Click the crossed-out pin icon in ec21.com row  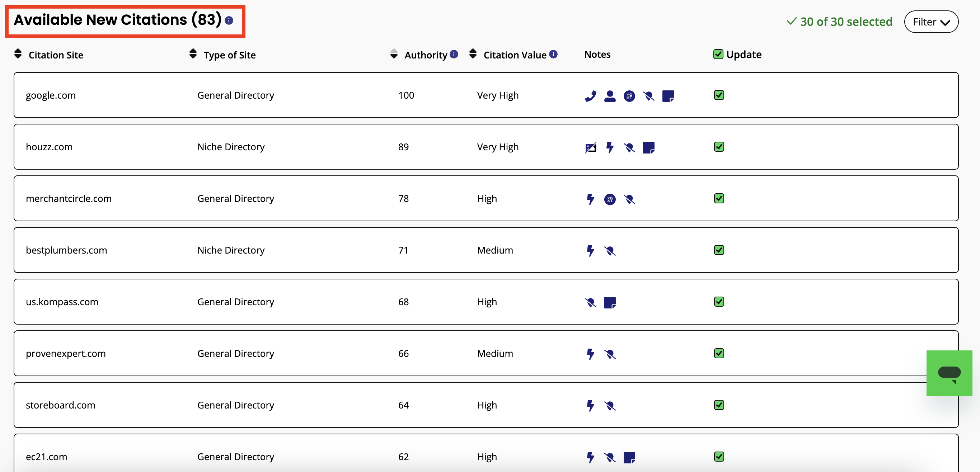pos(610,458)
